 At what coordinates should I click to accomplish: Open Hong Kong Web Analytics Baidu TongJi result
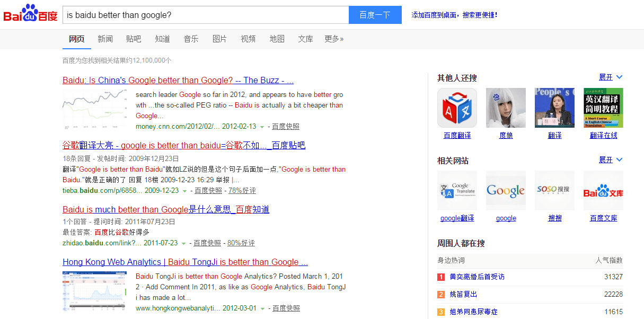pos(185,262)
